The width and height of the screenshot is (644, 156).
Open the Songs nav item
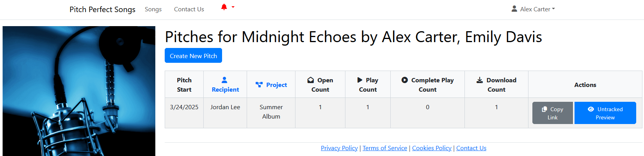tap(153, 9)
